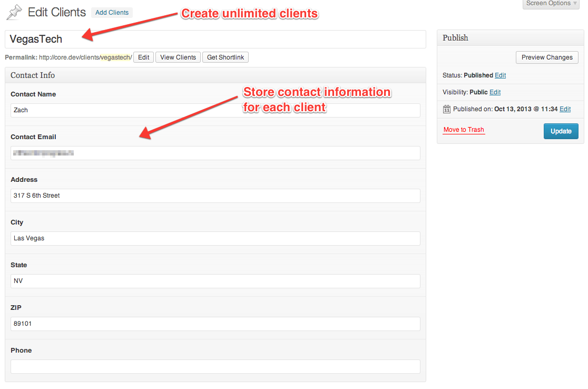Click the calendar icon next to Published on
Viewport: 588px width, 389px height.
[x=446, y=109]
